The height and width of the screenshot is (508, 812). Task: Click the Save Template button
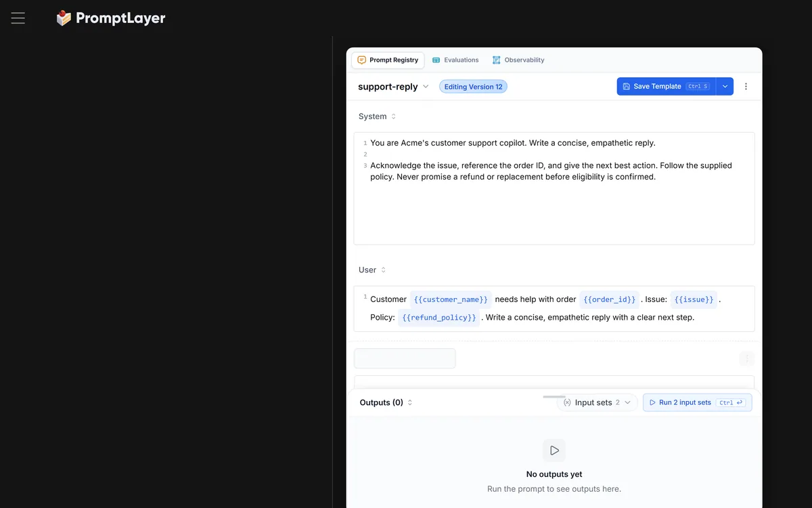[x=666, y=87]
